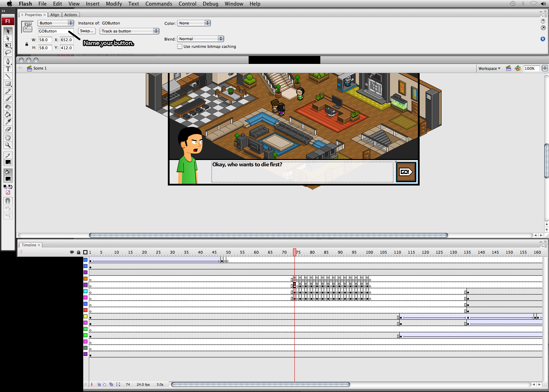This screenshot has height=392, width=549.
Task: Open the Properties panel options menu
Action: [544, 16]
